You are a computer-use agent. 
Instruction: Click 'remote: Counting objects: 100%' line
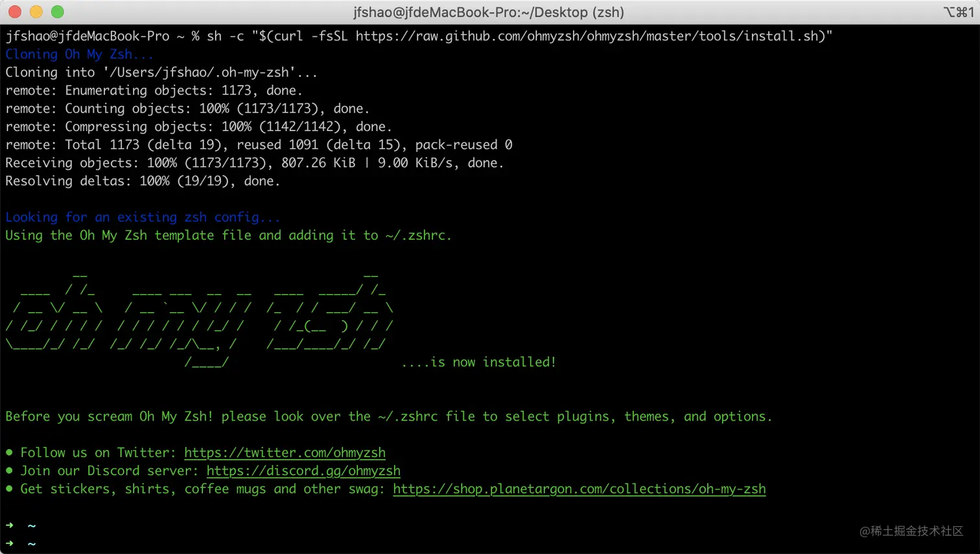pyautogui.click(x=187, y=109)
